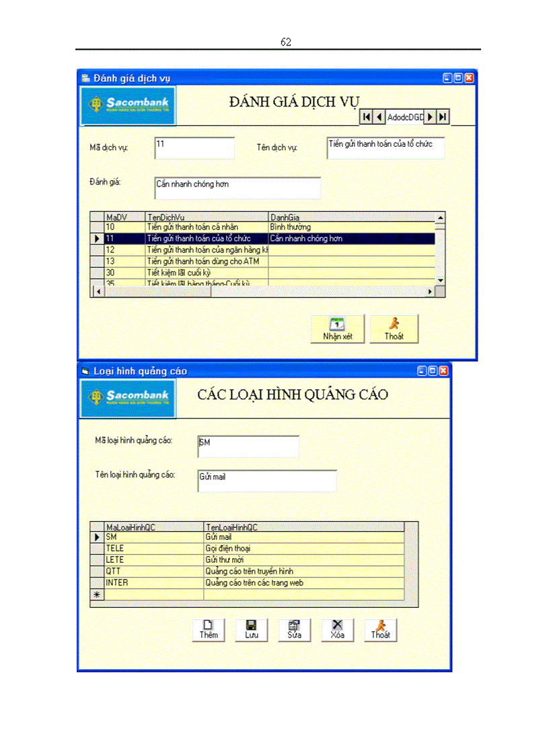Click the Thoát icon in Đánh giá dịch vụ window
Viewport: 549px width, 756px height.
point(394,324)
